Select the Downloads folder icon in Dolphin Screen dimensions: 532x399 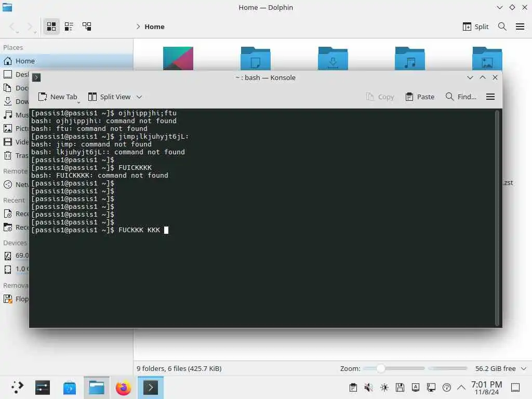(x=333, y=58)
